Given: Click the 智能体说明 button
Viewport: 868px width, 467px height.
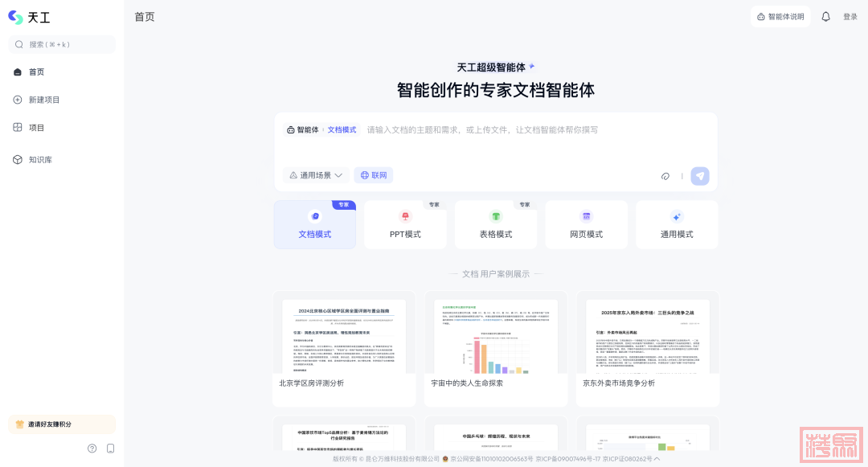Looking at the screenshot, I should [780, 17].
